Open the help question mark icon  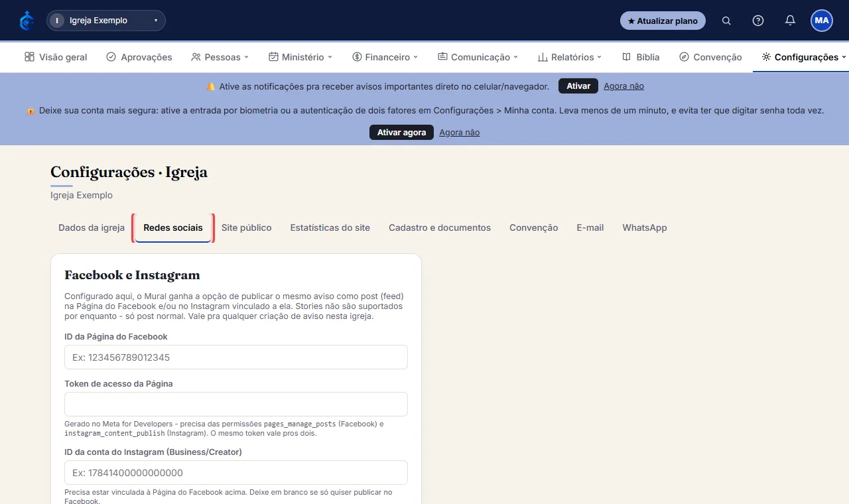758,21
